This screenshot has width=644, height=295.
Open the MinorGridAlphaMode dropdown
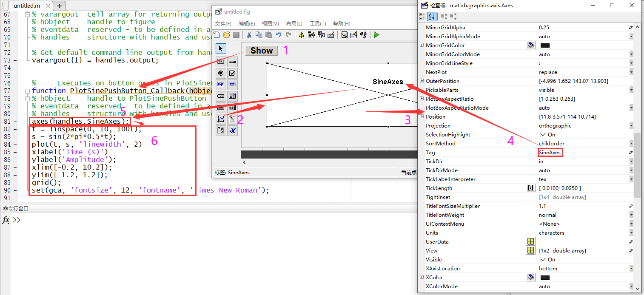click(x=631, y=36)
